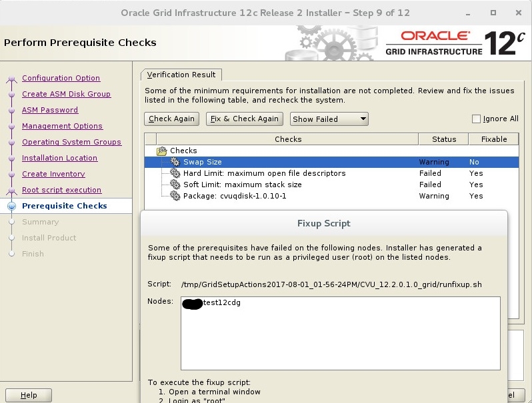
Task: Toggle the Ignore All checkbox
Action: (476, 119)
